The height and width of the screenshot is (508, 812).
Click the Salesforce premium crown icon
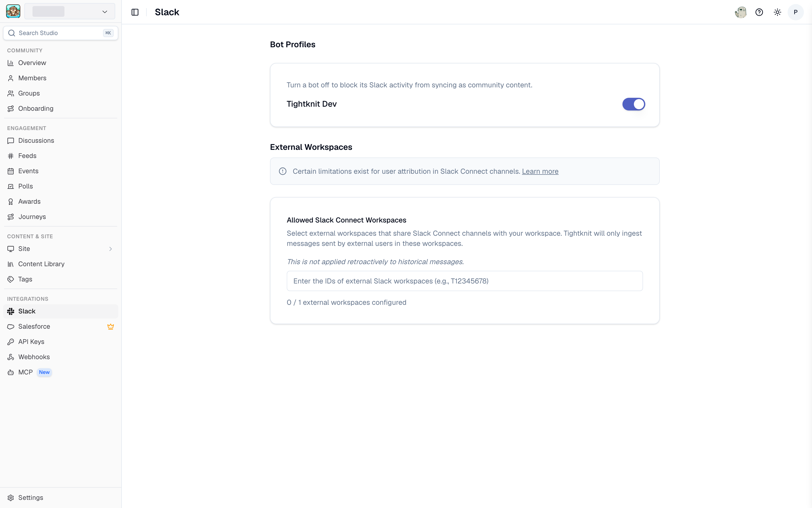[110, 327]
